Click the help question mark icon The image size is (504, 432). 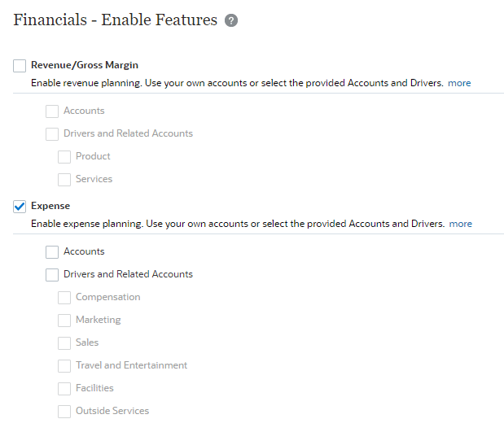231,20
